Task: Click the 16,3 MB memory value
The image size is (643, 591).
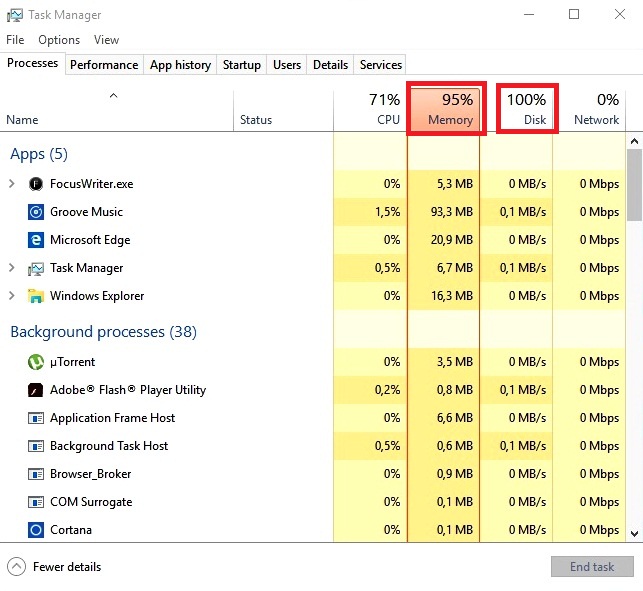Action: 452,296
